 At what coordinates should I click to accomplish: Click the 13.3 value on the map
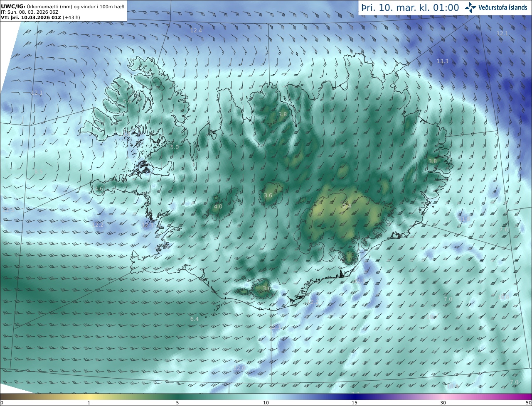pos(443,61)
